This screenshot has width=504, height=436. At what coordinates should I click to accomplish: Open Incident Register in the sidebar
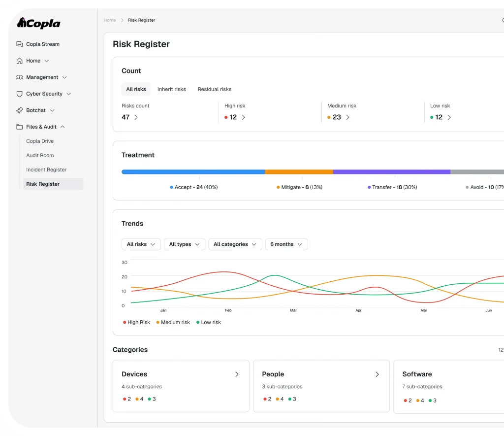coord(46,169)
